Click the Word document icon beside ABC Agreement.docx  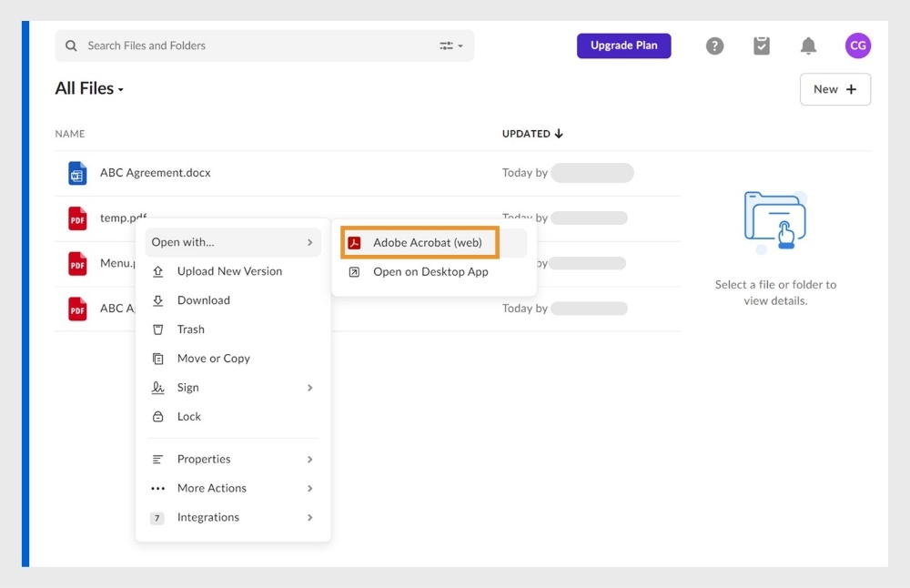[76, 172]
